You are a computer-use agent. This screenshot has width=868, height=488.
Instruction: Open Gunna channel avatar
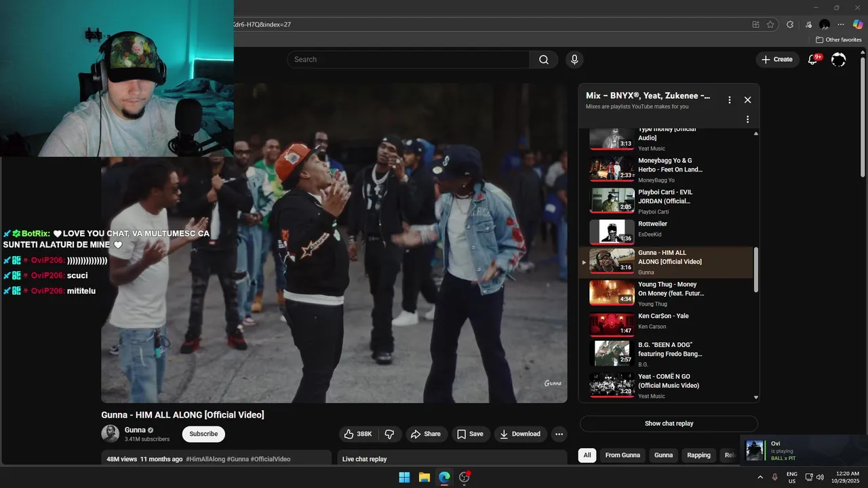click(x=110, y=434)
